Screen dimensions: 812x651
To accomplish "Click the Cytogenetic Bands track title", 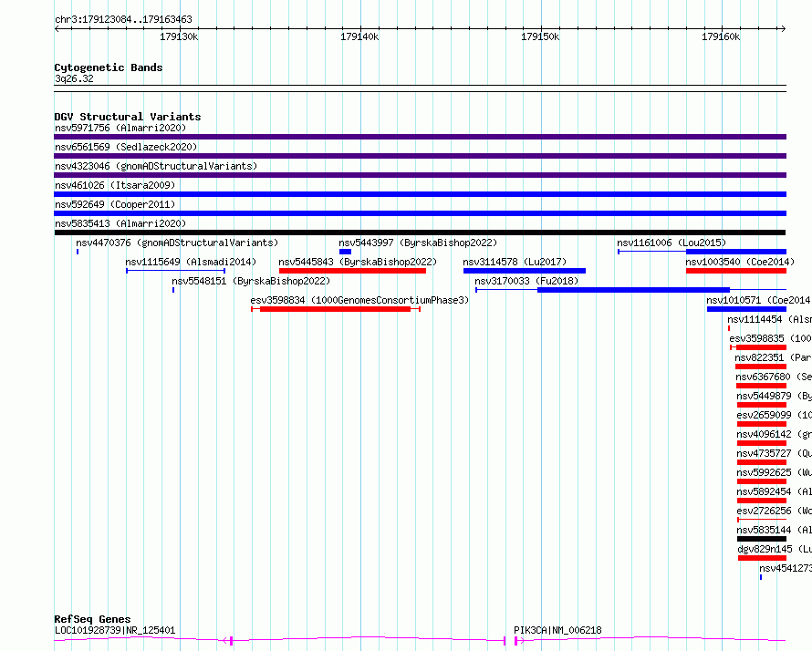I will [x=109, y=67].
